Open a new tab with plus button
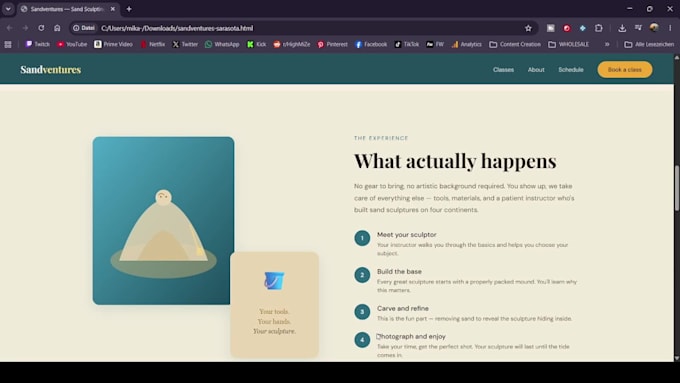The height and width of the screenshot is (383, 680). 129,9
